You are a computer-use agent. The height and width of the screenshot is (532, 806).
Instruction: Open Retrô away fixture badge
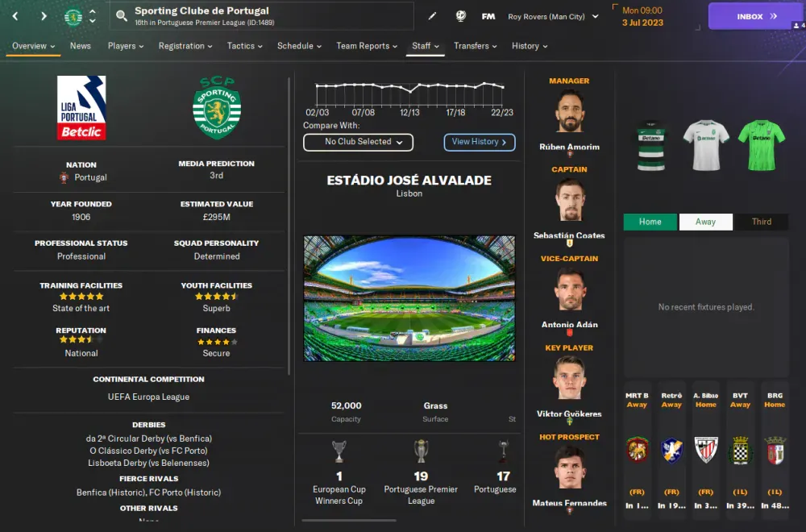671,451
